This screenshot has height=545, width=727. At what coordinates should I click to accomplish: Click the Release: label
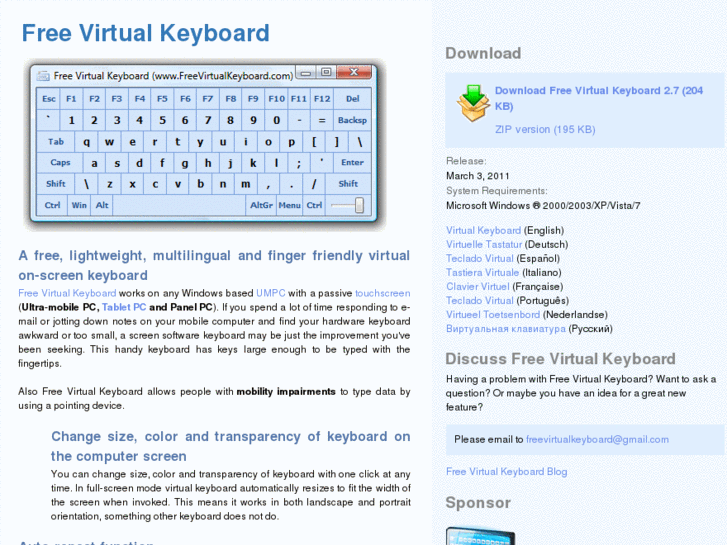tap(466, 161)
